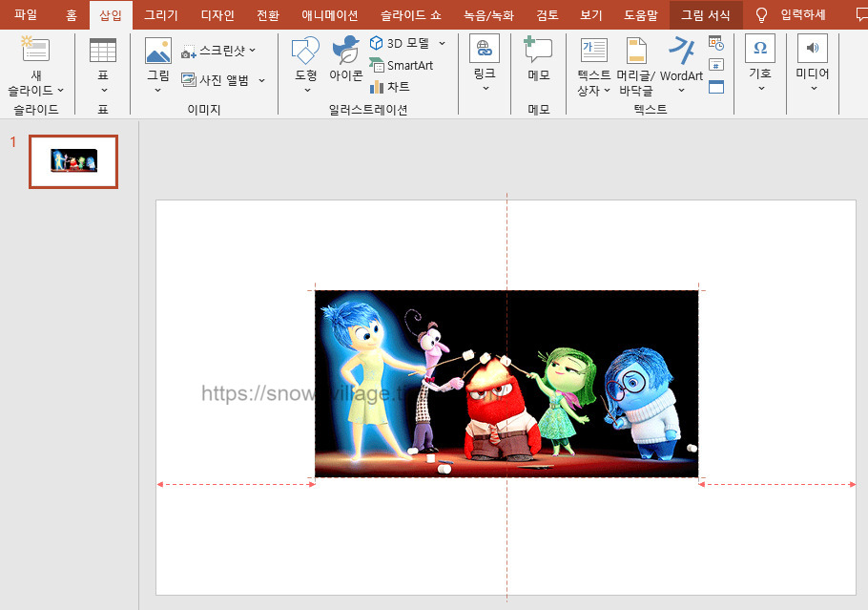Click the Table (표) icon
The height and width of the screenshot is (610, 868).
click(x=103, y=50)
